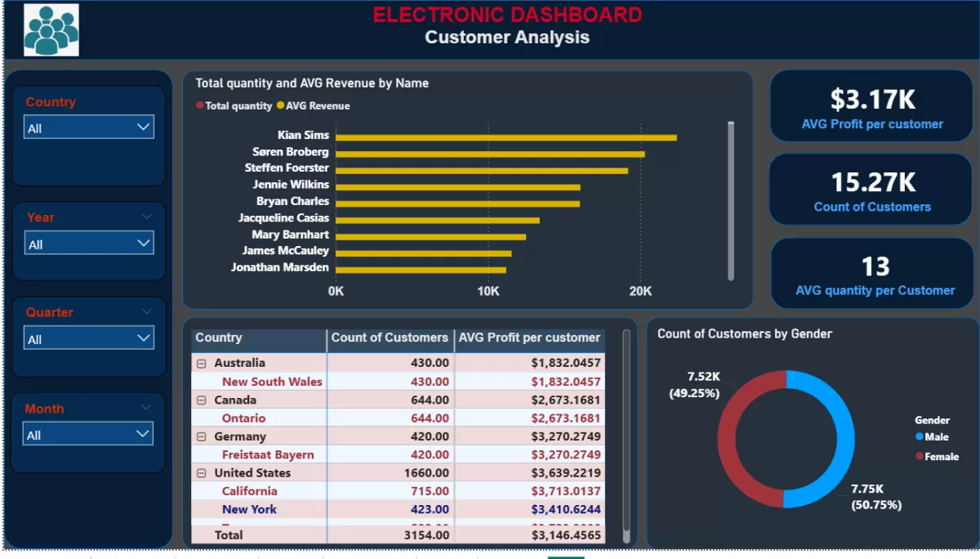Click the Male gender legend marker

(x=919, y=436)
